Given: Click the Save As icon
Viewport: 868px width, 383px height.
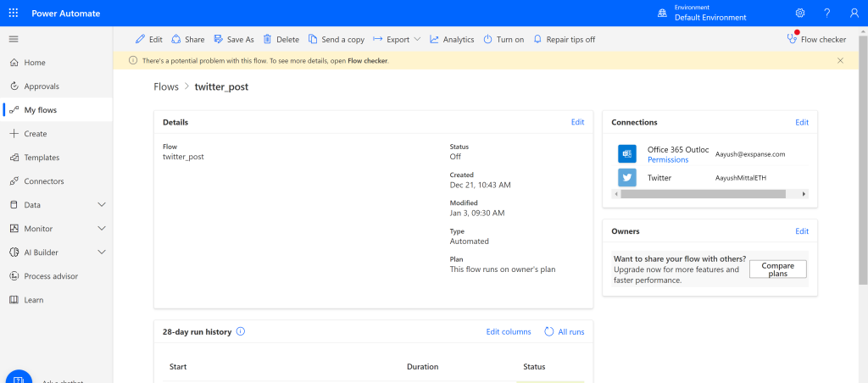Looking at the screenshot, I should [x=218, y=39].
